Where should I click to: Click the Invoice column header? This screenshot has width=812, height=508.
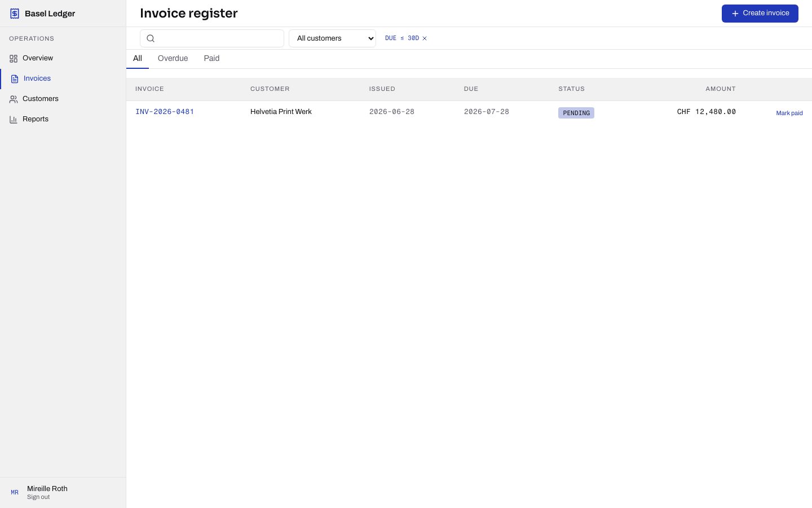pyautogui.click(x=149, y=89)
